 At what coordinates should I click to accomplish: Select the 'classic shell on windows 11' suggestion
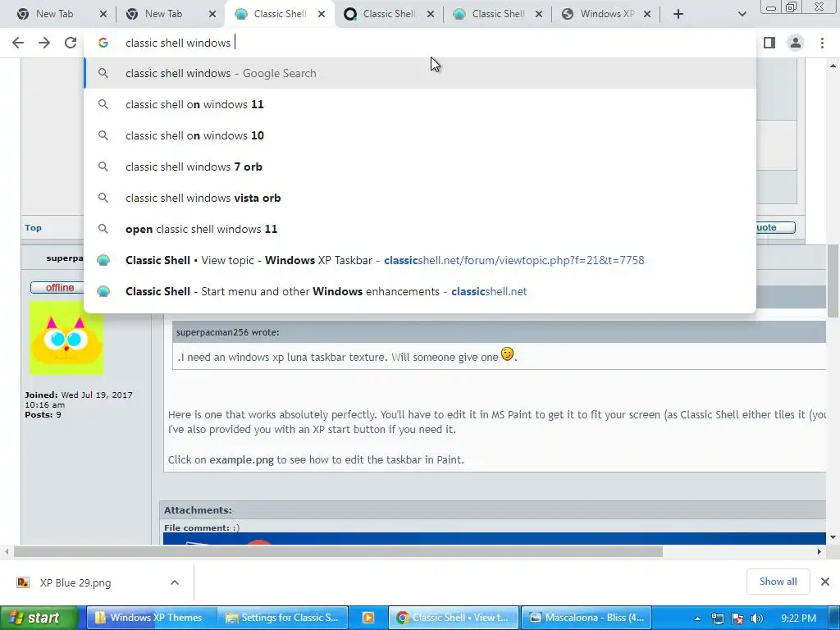[x=420, y=104]
